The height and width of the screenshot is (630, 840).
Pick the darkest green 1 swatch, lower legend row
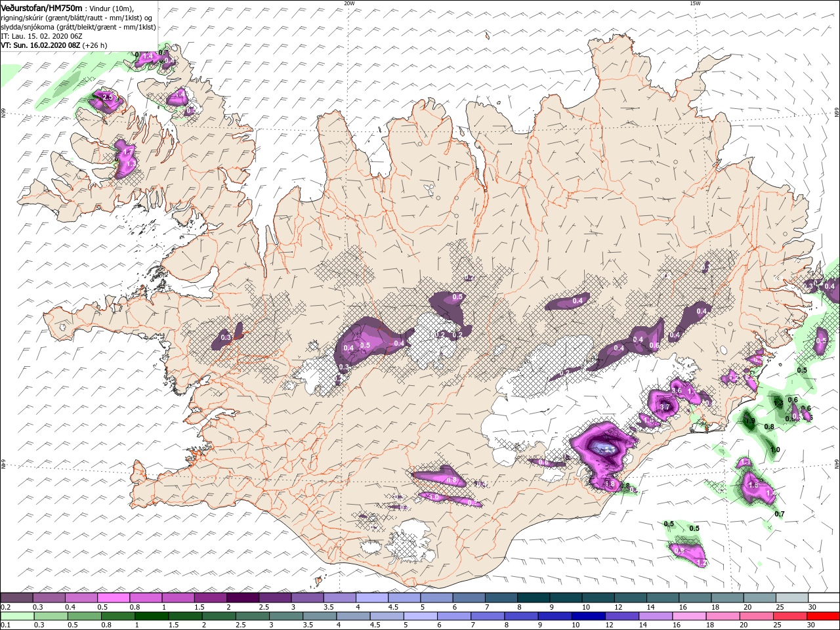click(x=151, y=616)
